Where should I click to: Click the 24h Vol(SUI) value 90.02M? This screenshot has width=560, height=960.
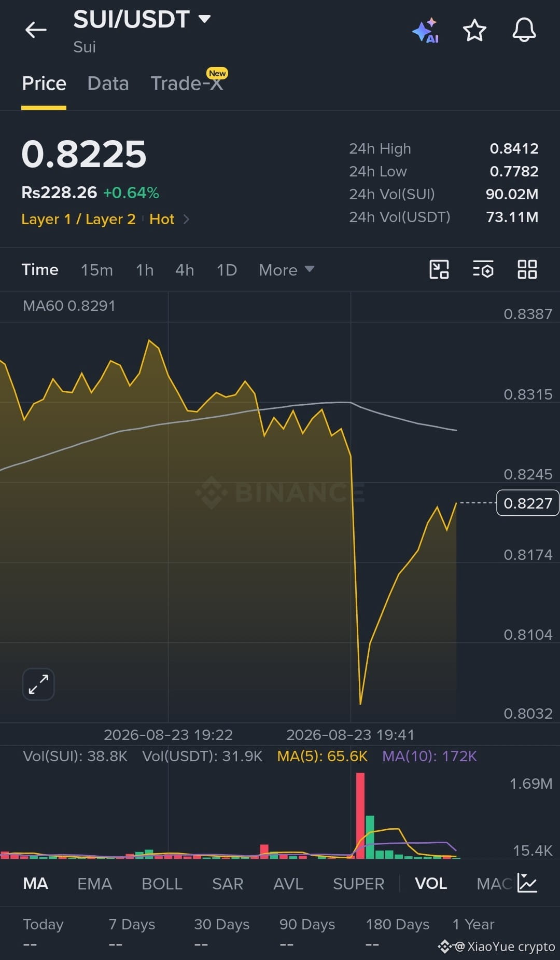coord(512,194)
